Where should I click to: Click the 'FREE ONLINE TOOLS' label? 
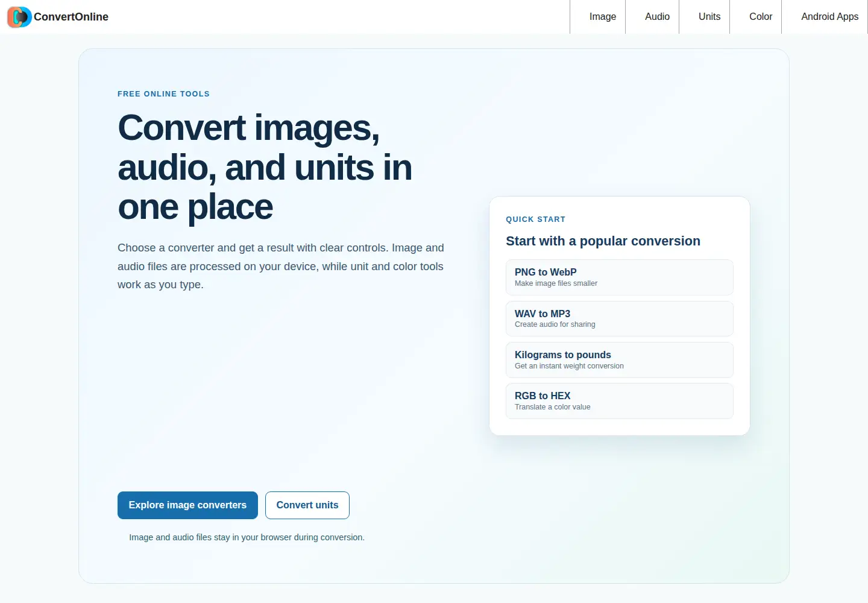pyautogui.click(x=163, y=94)
